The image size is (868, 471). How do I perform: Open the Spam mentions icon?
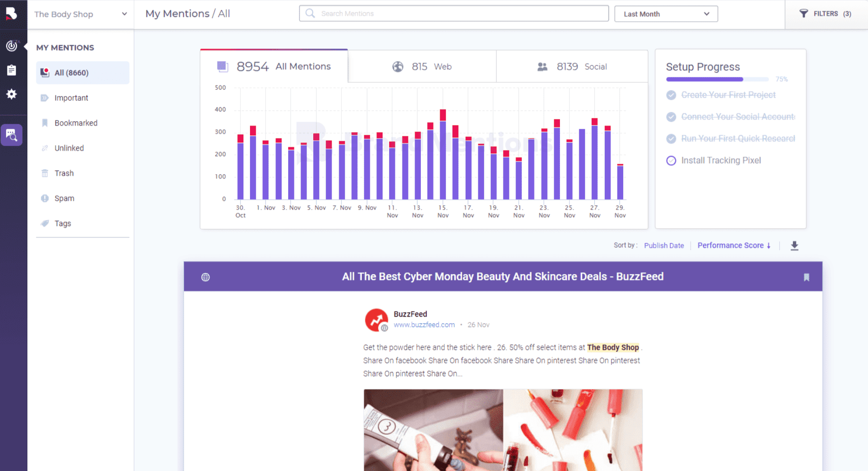click(45, 198)
